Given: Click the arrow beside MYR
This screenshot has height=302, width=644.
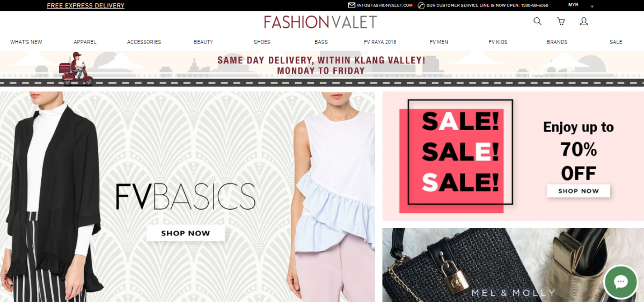Looking at the screenshot, I should pos(592,6).
